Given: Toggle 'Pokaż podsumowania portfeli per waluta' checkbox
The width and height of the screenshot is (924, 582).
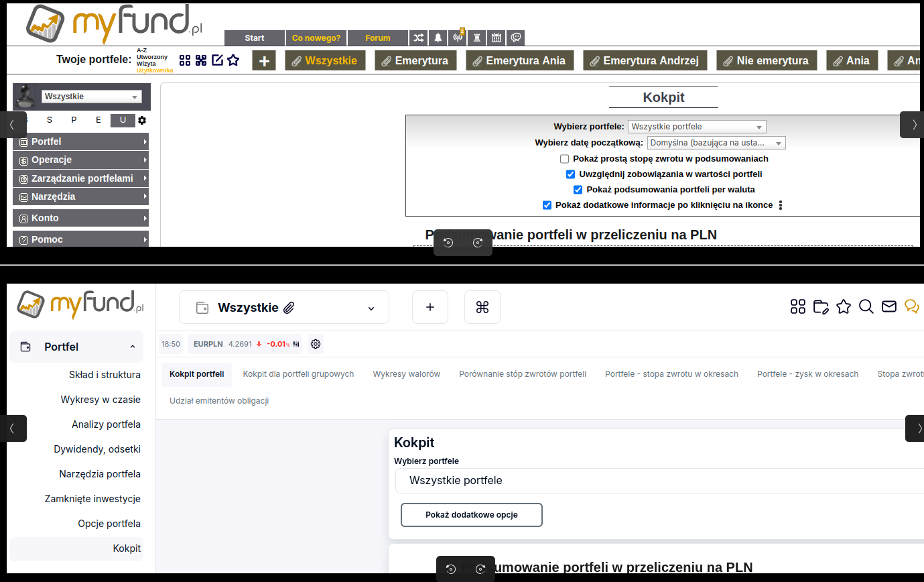Looking at the screenshot, I should click(578, 190).
